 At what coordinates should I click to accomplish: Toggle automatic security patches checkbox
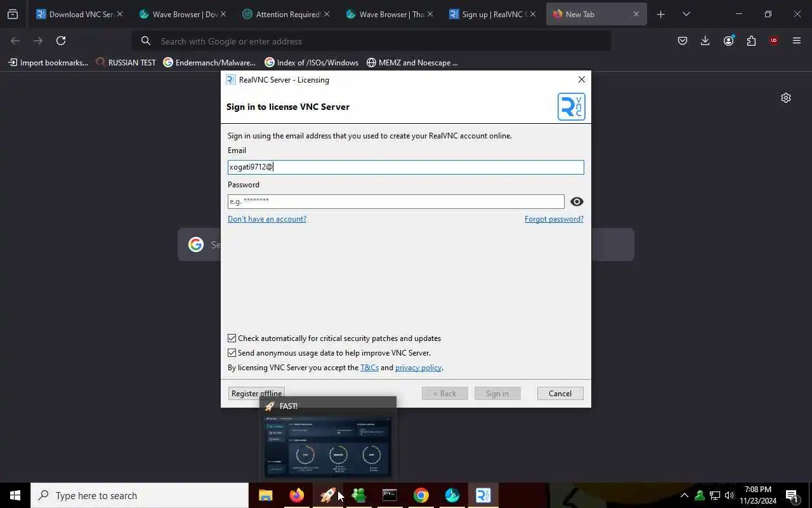click(x=232, y=338)
